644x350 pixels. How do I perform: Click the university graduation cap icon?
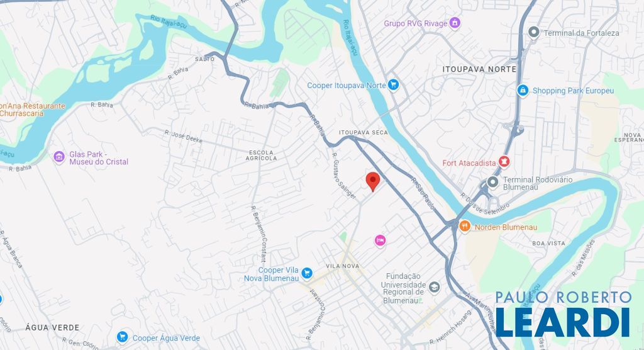coord(434,287)
